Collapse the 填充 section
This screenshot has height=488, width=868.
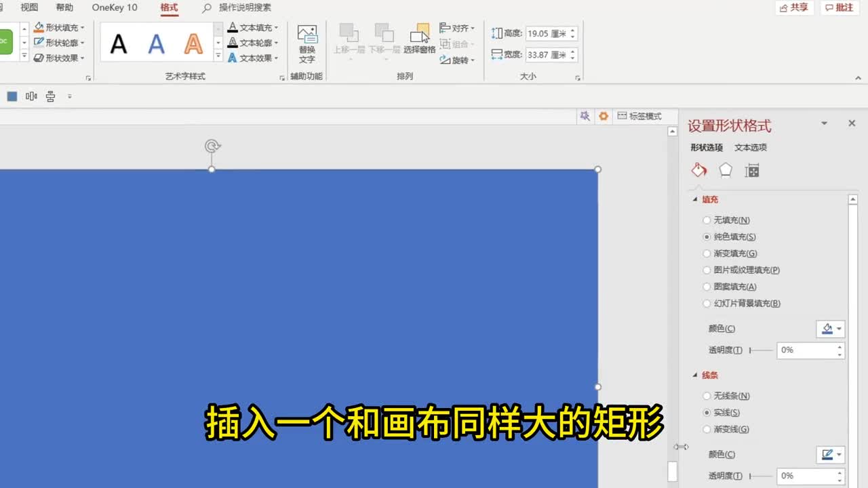coord(695,200)
